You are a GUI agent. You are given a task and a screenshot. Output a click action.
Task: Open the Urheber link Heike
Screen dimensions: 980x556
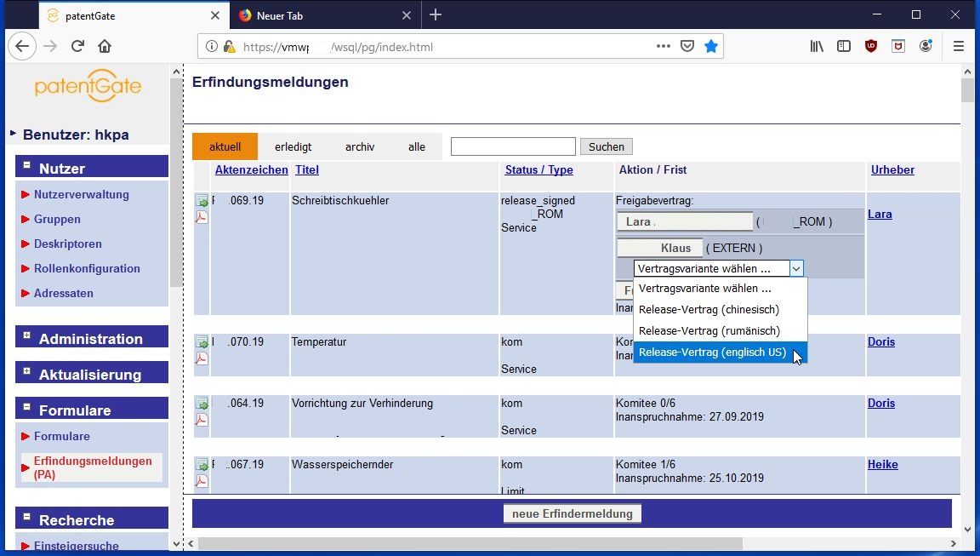[882, 465]
